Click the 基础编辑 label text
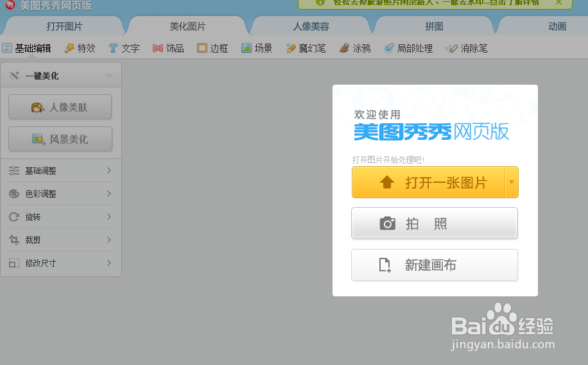 [x=33, y=48]
